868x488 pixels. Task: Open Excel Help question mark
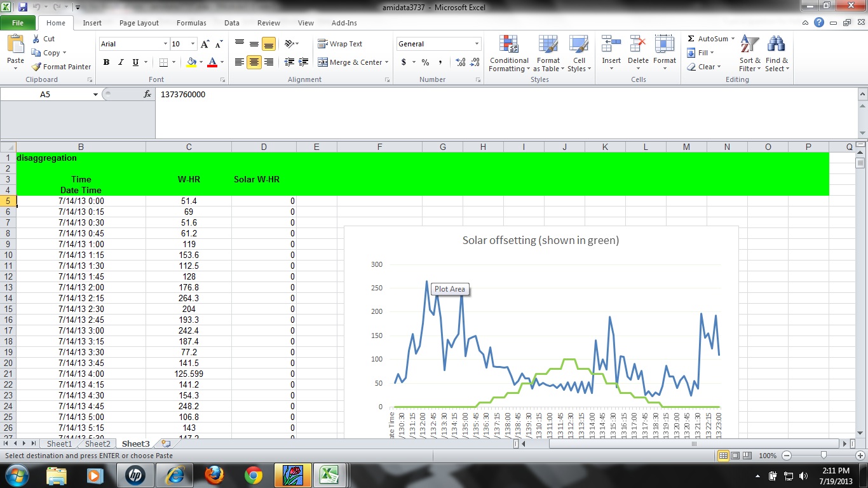click(x=819, y=22)
